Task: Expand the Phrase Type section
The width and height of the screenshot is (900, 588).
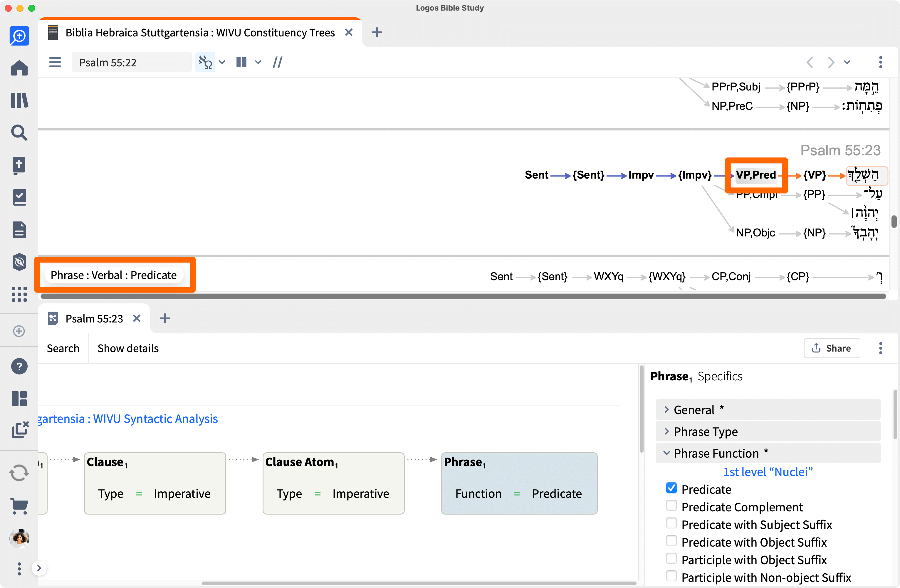Action: coord(768,431)
